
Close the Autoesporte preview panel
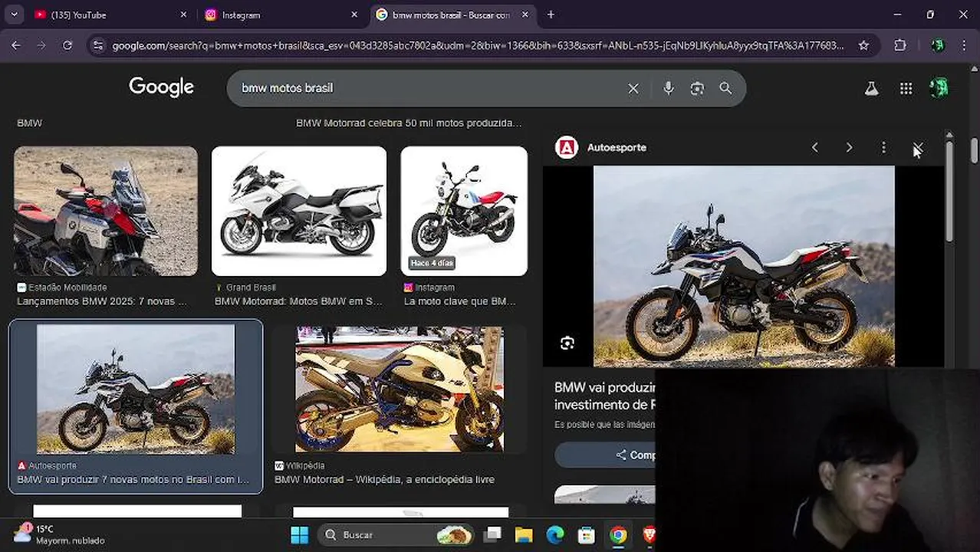point(918,147)
